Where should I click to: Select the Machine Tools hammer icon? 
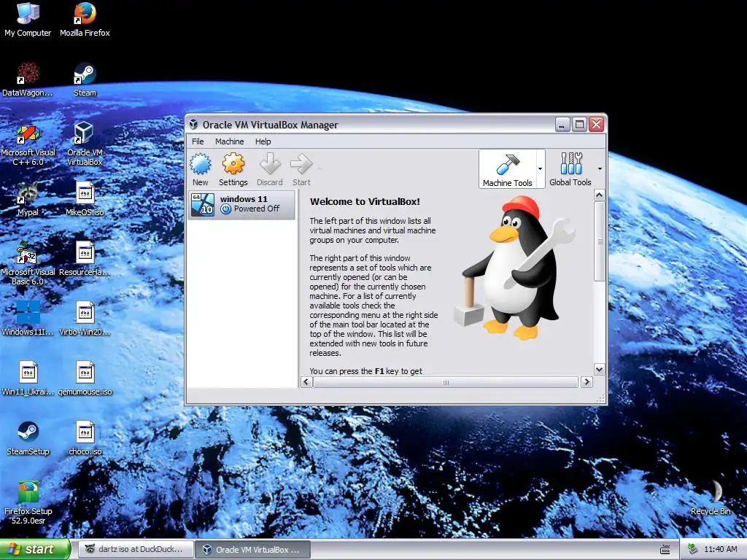pyautogui.click(x=508, y=165)
